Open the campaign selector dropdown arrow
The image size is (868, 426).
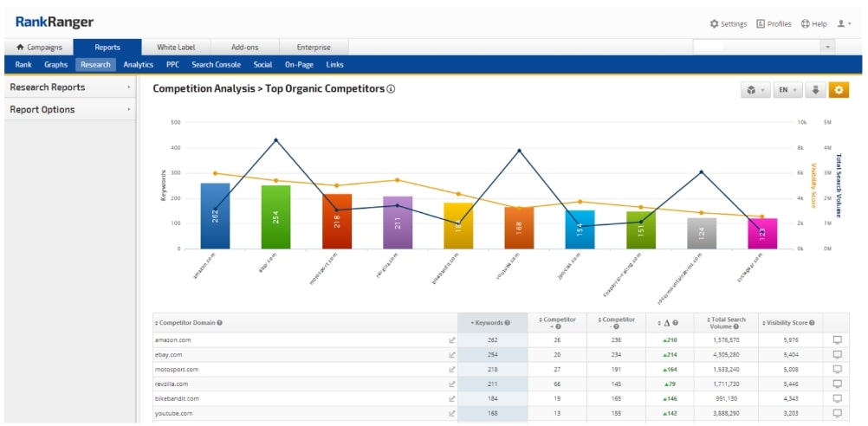click(827, 47)
